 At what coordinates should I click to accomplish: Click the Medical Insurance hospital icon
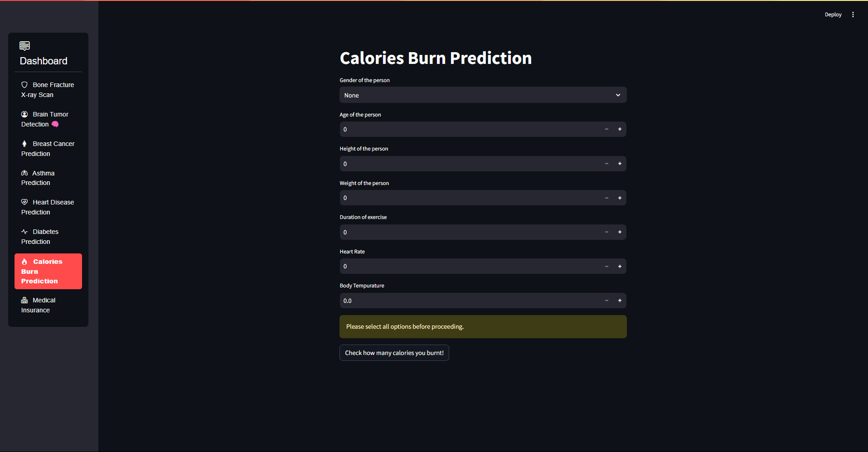coord(24,300)
